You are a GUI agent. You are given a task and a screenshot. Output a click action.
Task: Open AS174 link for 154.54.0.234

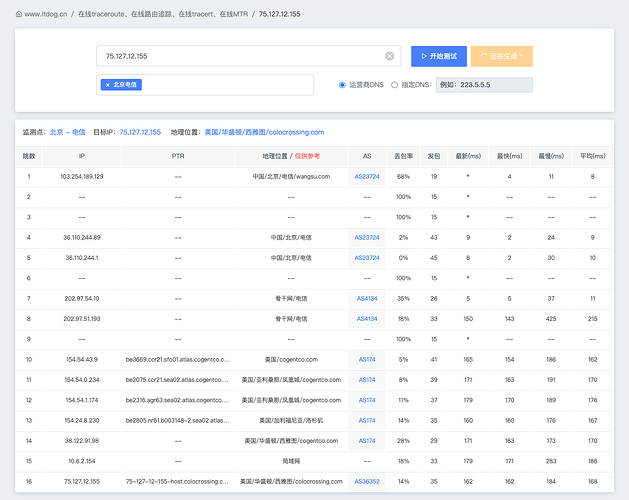click(x=367, y=380)
